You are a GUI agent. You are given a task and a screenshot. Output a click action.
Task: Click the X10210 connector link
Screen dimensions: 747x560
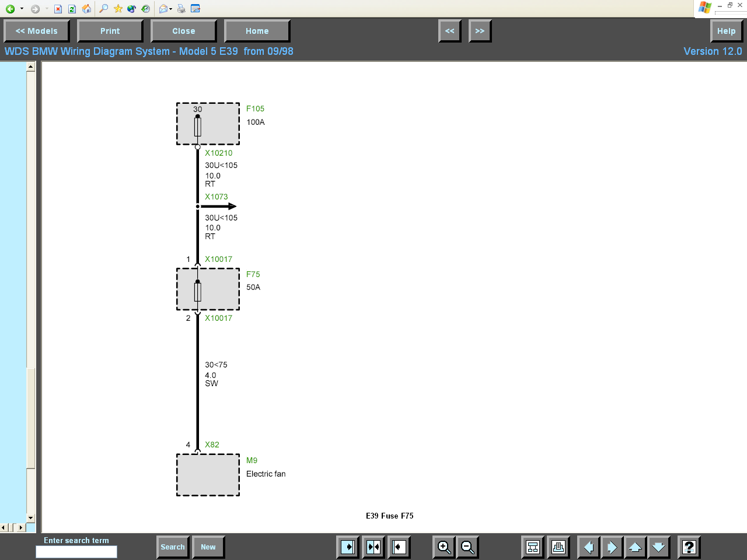point(218,153)
